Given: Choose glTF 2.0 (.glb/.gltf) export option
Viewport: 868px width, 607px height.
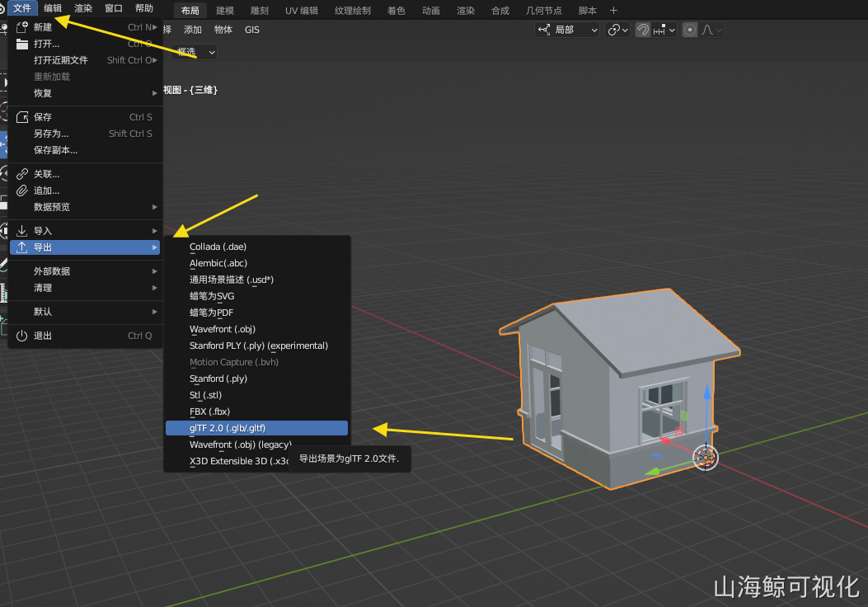Looking at the screenshot, I should pos(256,428).
